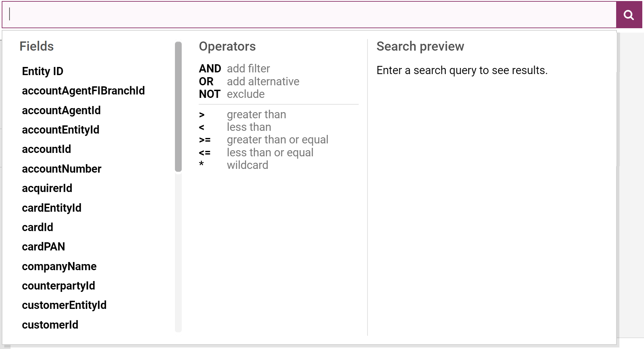Choose the accountAgentFIBranchId field
Screen dimensions: 644x349
(84, 91)
